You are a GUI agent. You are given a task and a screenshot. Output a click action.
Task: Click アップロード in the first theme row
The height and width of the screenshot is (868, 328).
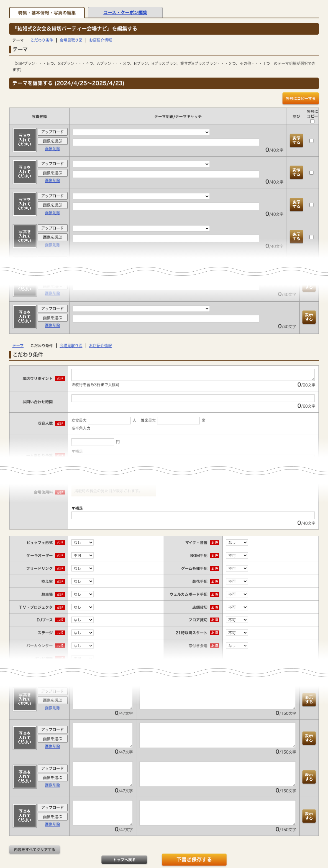(x=53, y=132)
